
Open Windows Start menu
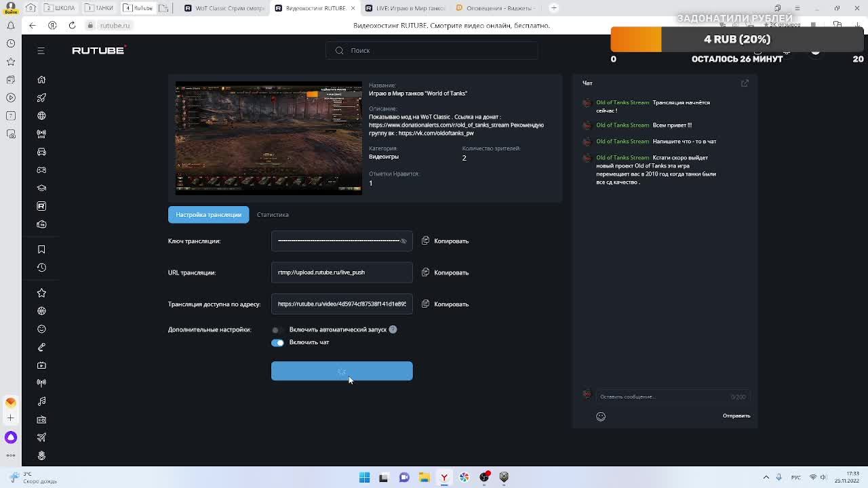tap(364, 477)
